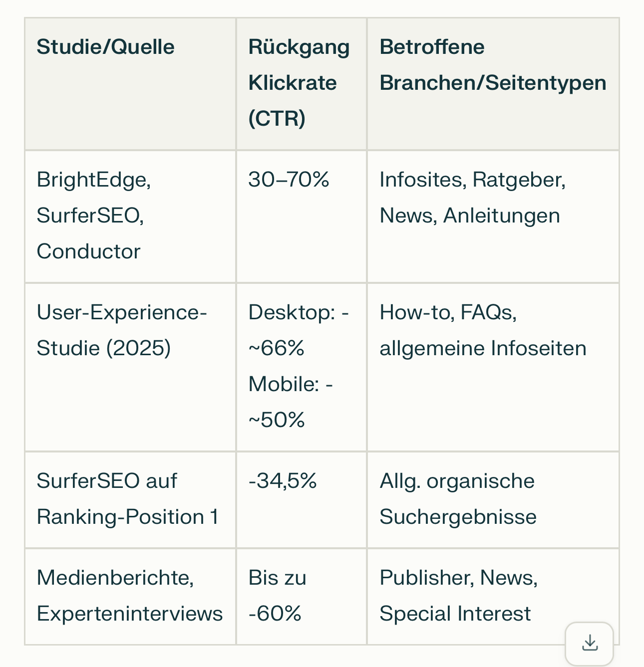Click the word Conductor in first row
This screenshot has width=644, height=667.
click(x=88, y=251)
